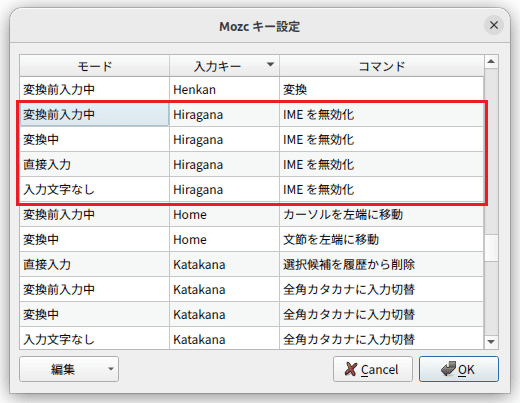Select 変換前入力中 mode cell in Hiragana row
Image resolution: width=520 pixels, height=403 pixels.
pyautogui.click(x=95, y=114)
